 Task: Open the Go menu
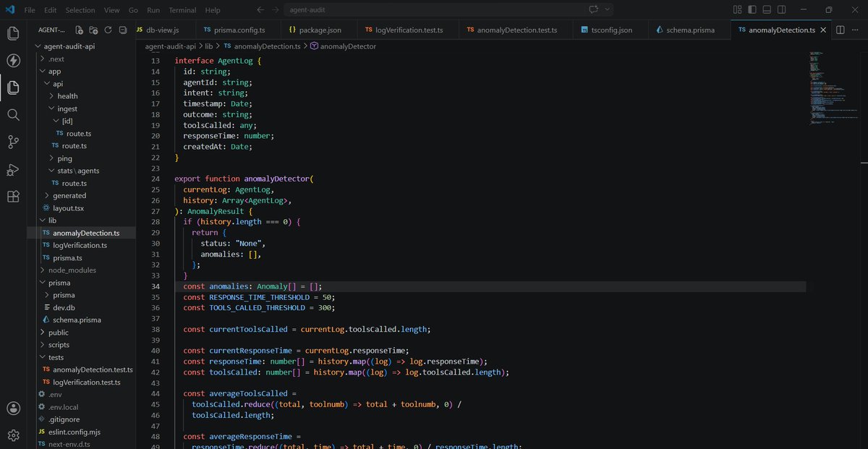134,10
